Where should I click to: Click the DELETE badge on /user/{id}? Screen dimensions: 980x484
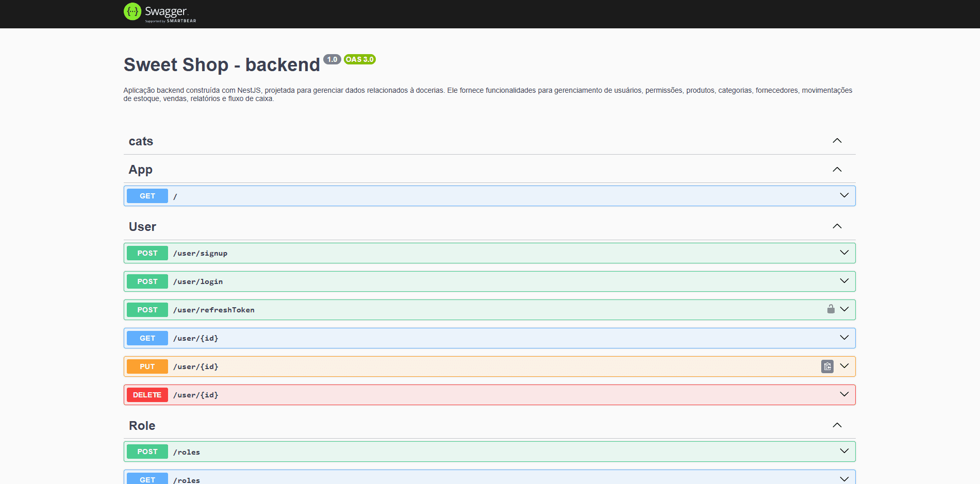(x=147, y=394)
